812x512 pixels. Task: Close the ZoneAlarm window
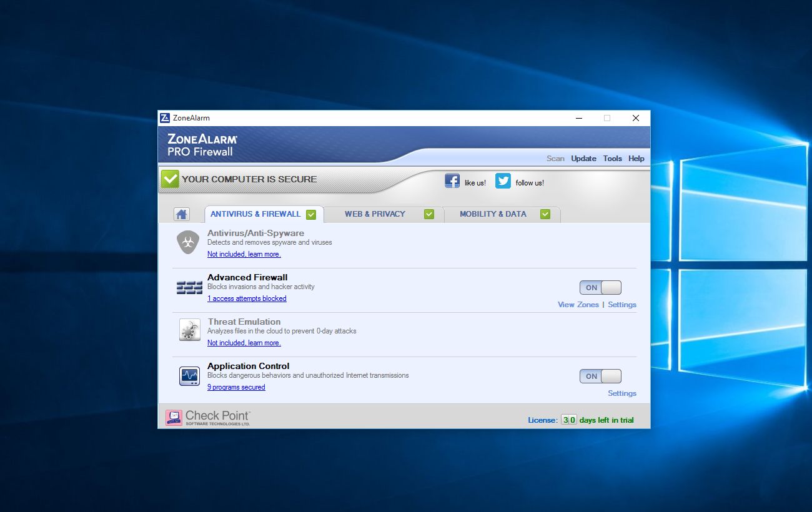point(636,118)
